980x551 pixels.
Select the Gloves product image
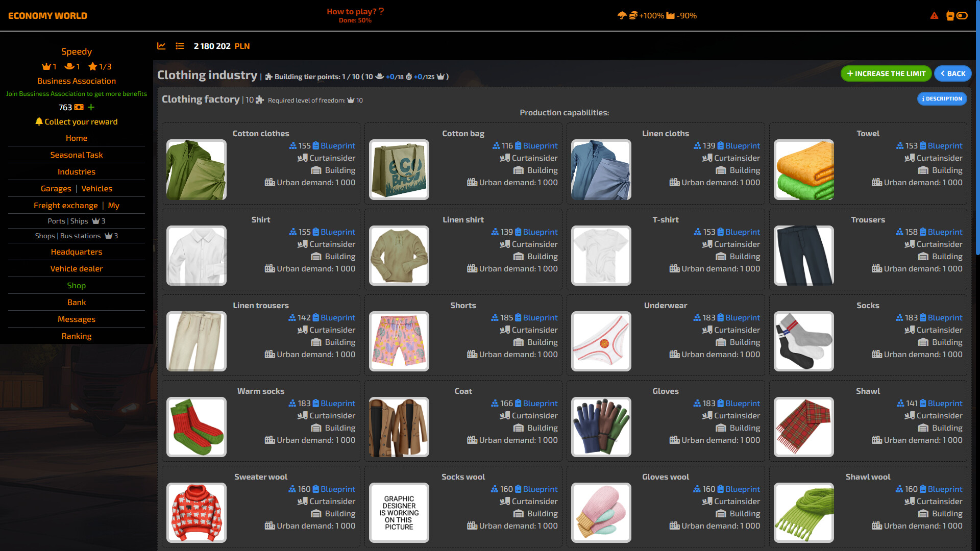(601, 427)
